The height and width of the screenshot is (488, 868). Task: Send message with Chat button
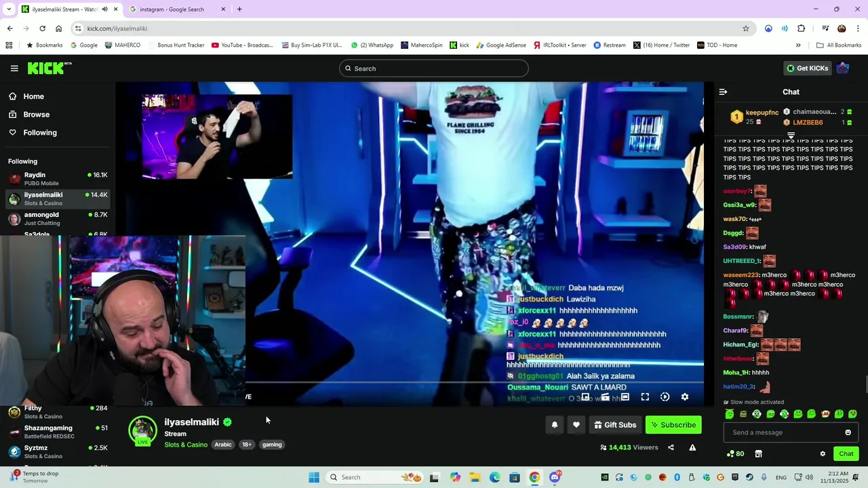point(846,454)
